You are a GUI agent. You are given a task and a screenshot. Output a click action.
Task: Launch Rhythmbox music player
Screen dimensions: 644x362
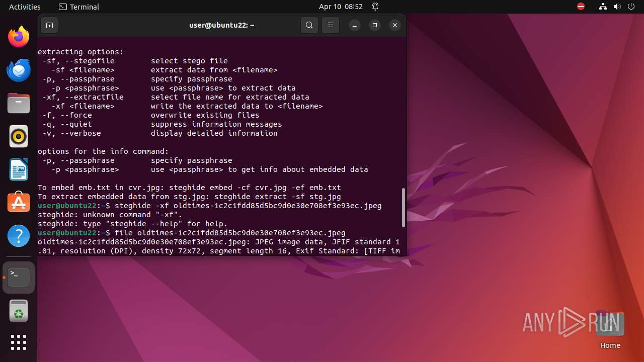pyautogui.click(x=19, y=136)
